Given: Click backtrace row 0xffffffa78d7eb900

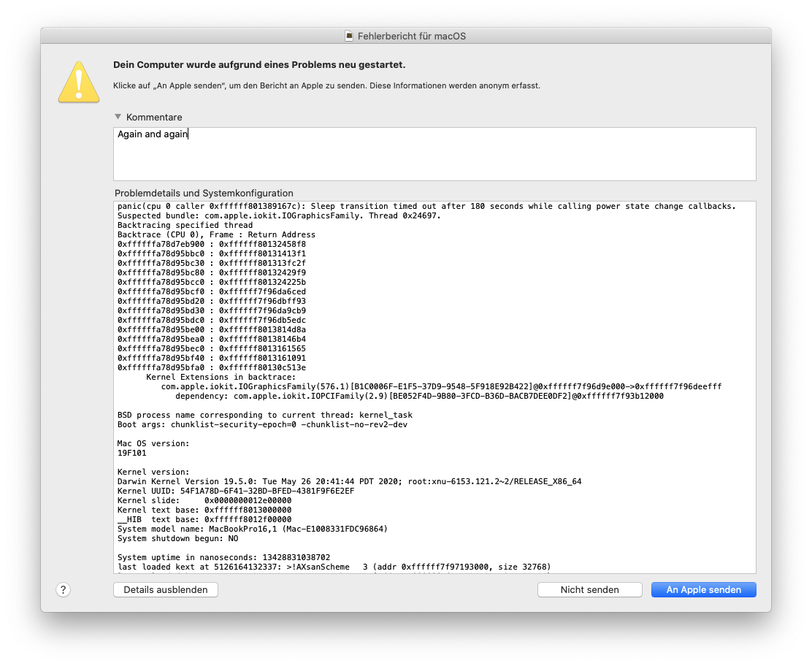Looking at the screenshot, I should [x=211, y=244].
